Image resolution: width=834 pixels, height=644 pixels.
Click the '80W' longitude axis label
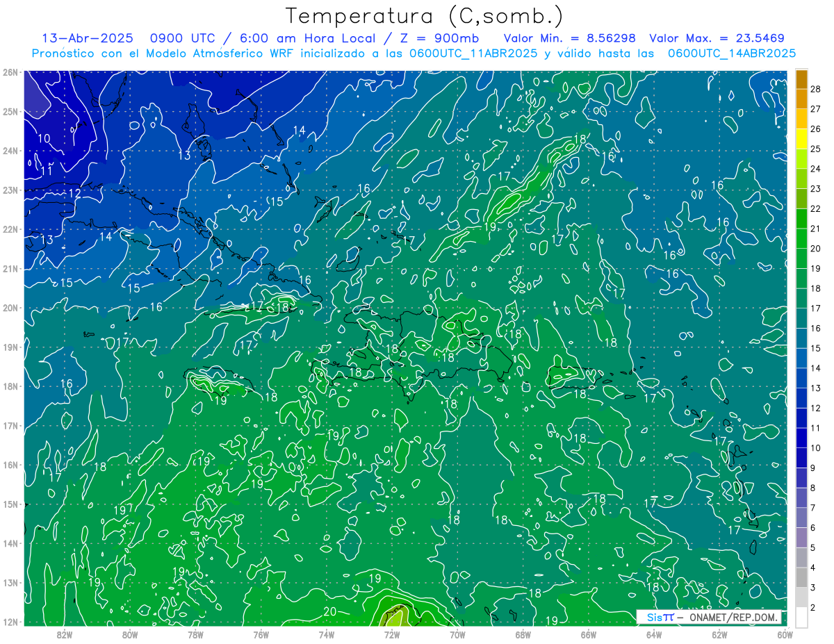[130, 634]
